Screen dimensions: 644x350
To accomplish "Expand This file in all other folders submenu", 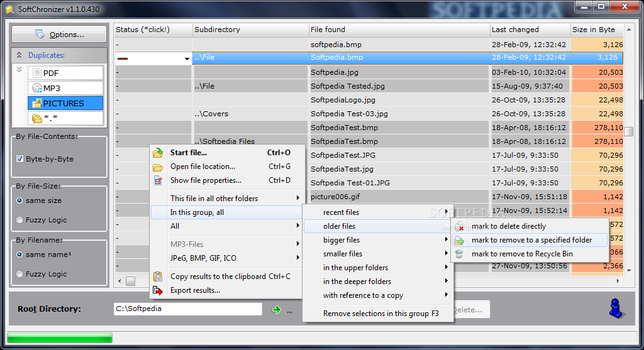I will (297, 198).
